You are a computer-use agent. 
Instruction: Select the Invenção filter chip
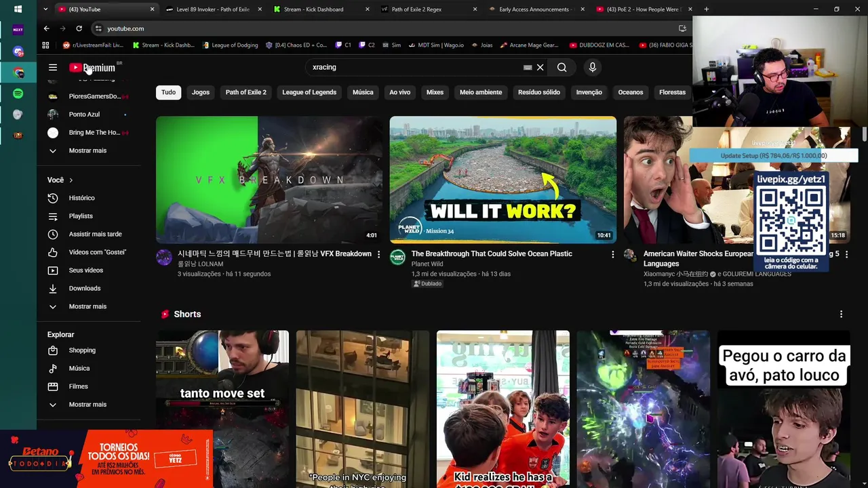pos(589,92)
